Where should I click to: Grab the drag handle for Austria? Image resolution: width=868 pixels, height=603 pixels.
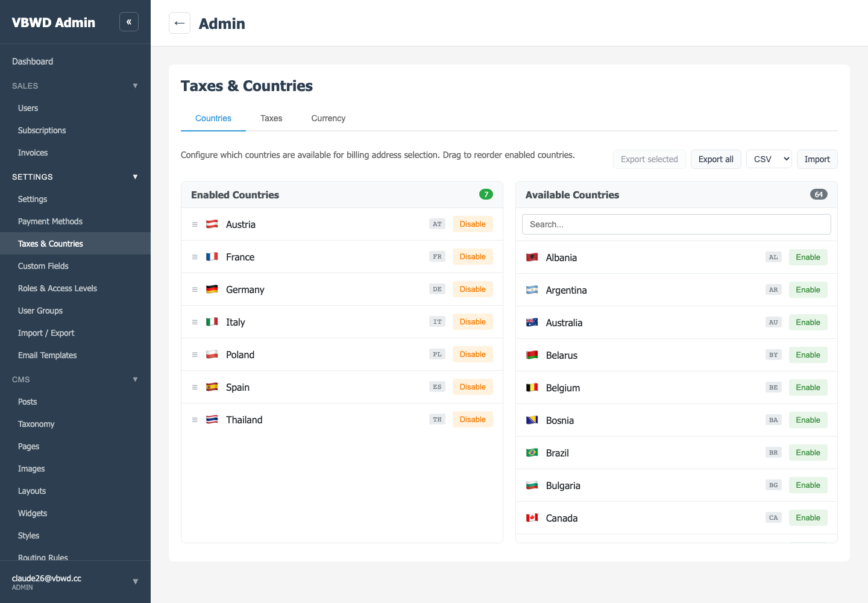[x=195, y=224]
